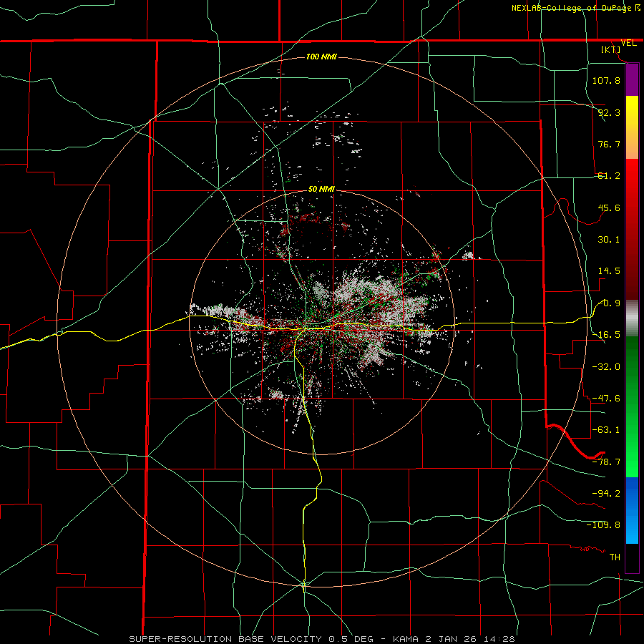This screenshot has height=644, width=644.
Task: Pick the purple segment of the velocity scale
Action: (x=632, y=79)
